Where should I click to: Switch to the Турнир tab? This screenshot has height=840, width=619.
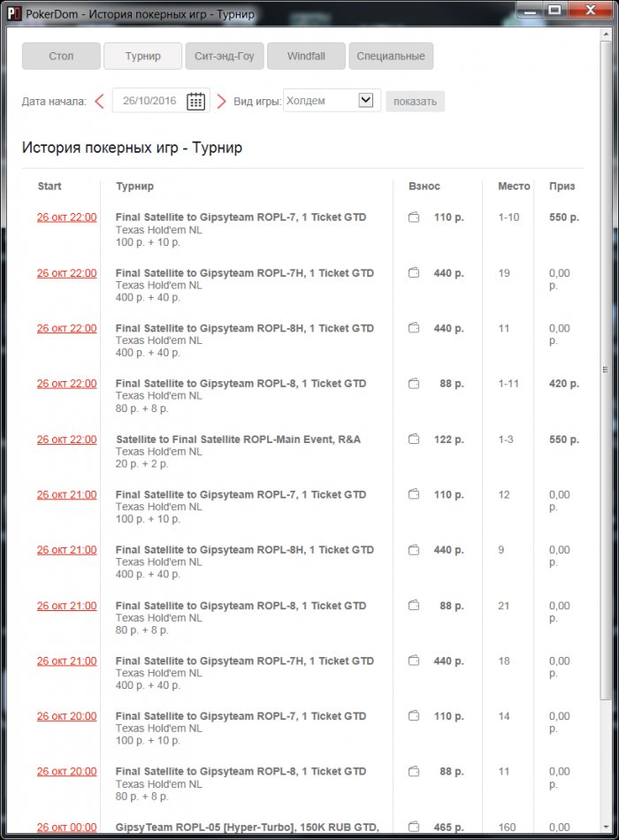point(142,56)
